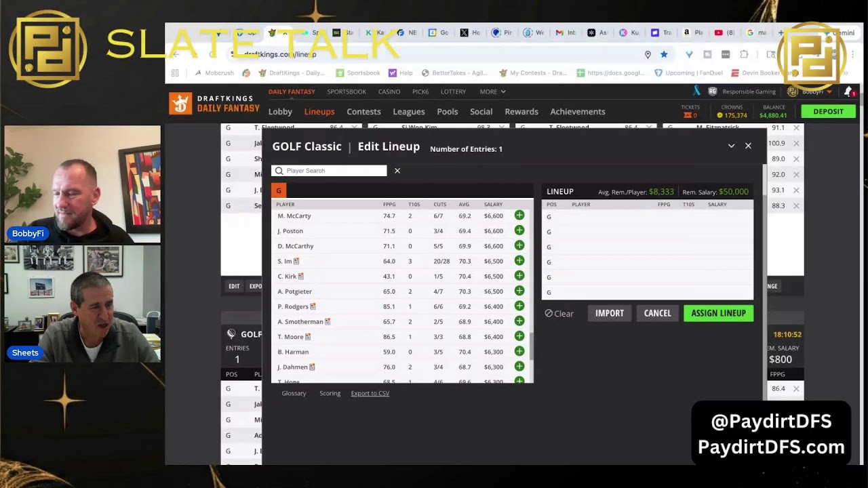The width and height of the screenshot is (868, 488).
Task: Click the address bar URL field
Action: pos(434,54)
